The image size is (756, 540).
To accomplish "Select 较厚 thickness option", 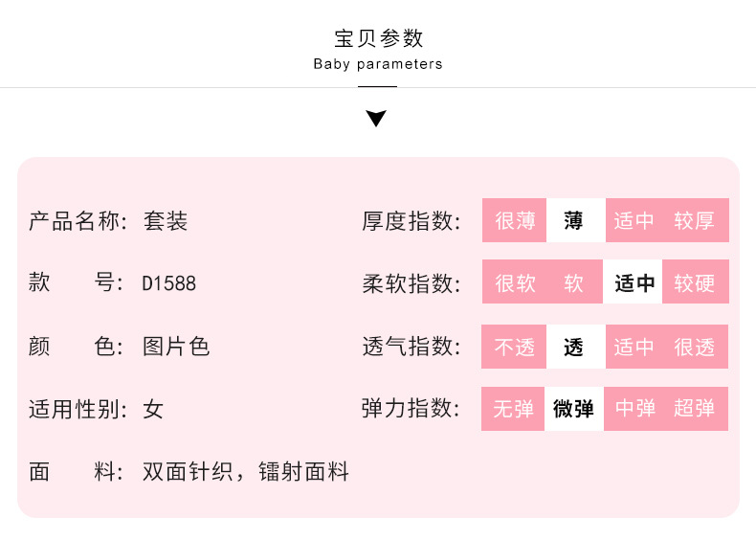I will pyautogui.click(x=695, y=221).
